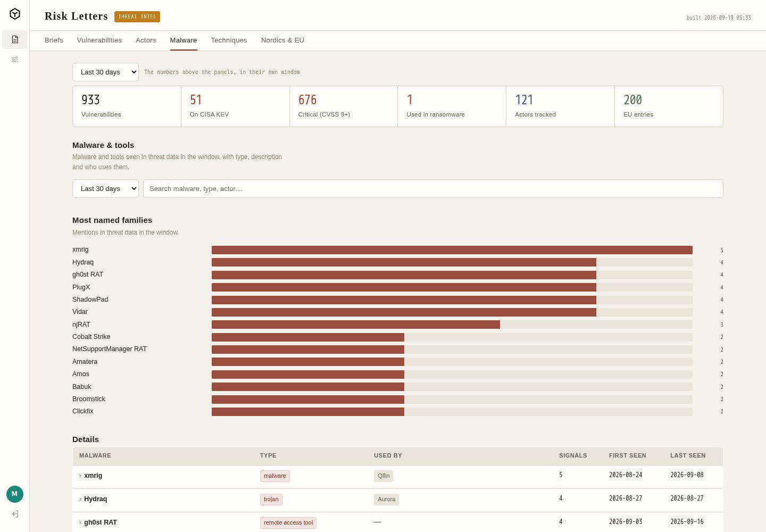The image size is (766, 532).
Task: Click the THREAT INTEL badge
Action: pos(137,17)
